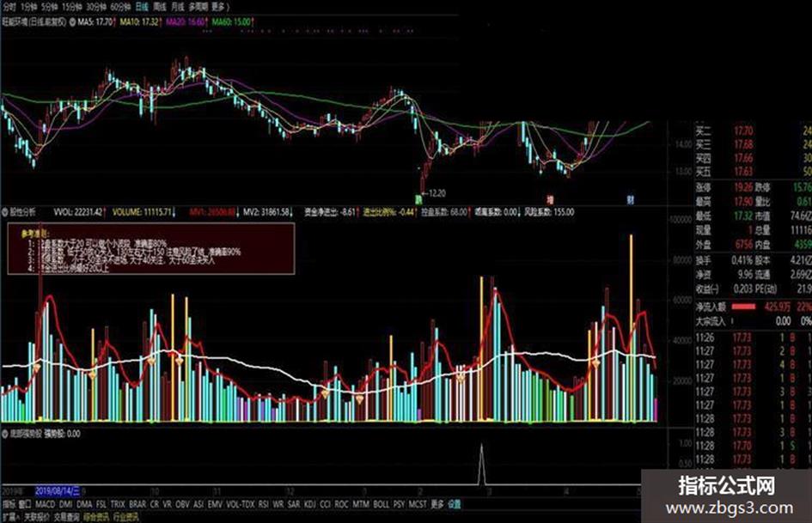
Task: Select the 1分钟 period
Action: (x=29, y=7)
